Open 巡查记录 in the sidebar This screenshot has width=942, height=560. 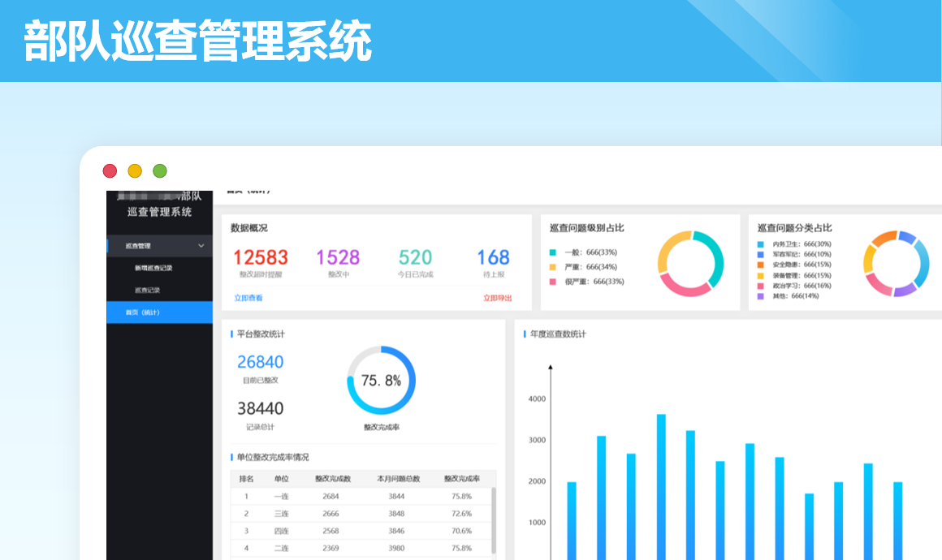(x=147, y=290)
